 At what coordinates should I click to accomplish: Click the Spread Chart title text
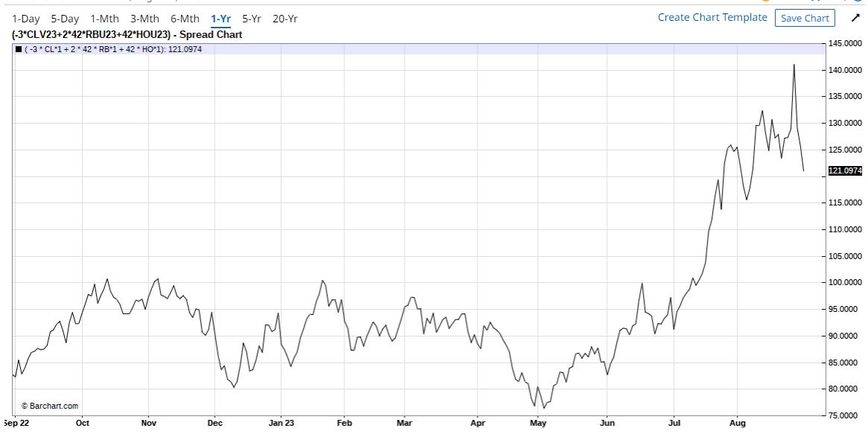127,35
